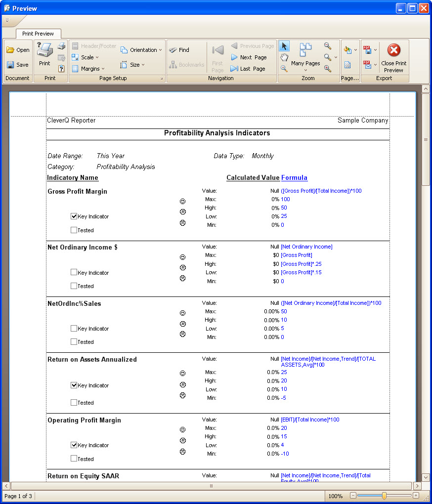Export the report to PDF file
Image resolution: width=432 pixels, height=504 pixels.
(367, 48)
